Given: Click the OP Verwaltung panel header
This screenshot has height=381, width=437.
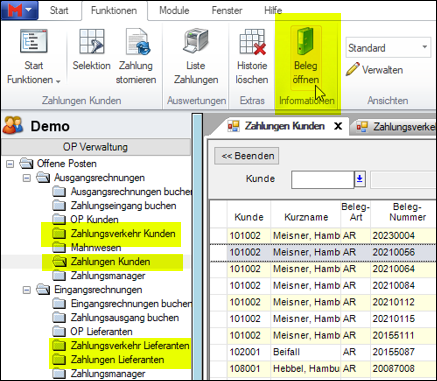Looking at the screenshot, I should click(x=95, y=147).
